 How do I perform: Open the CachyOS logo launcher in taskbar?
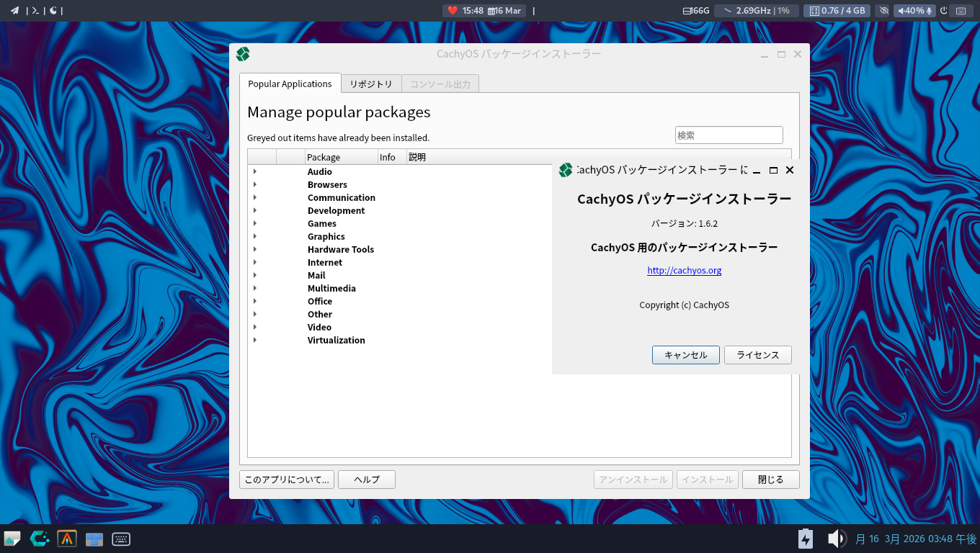point(40,539)
